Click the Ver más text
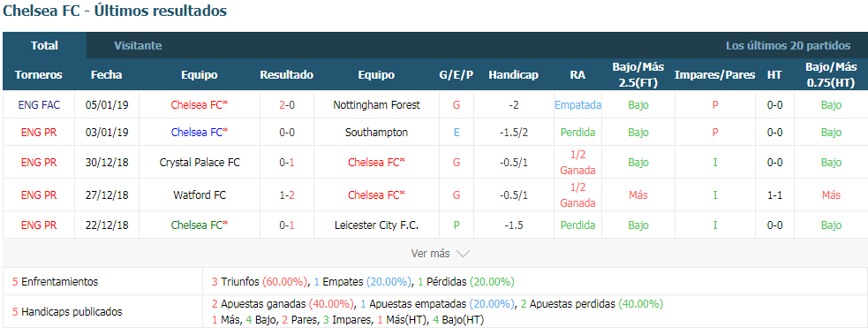Image resolution: width=868 pixels, height=328 pixels. (x=430, y=254)
